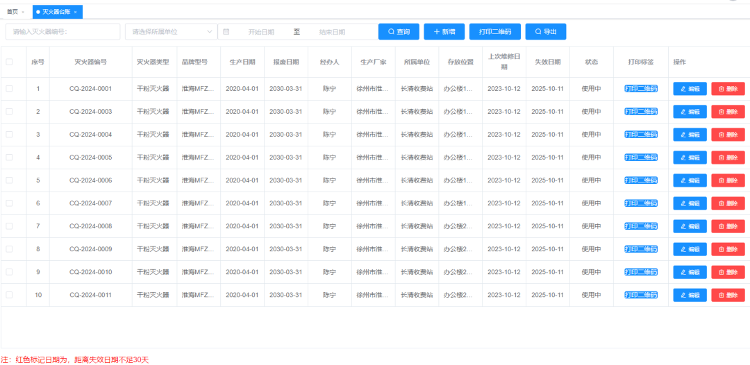Image resolution: width=750 pixels, height=365 pixels.
Task: Click the 查询 search button
Action: pos(399,32)
